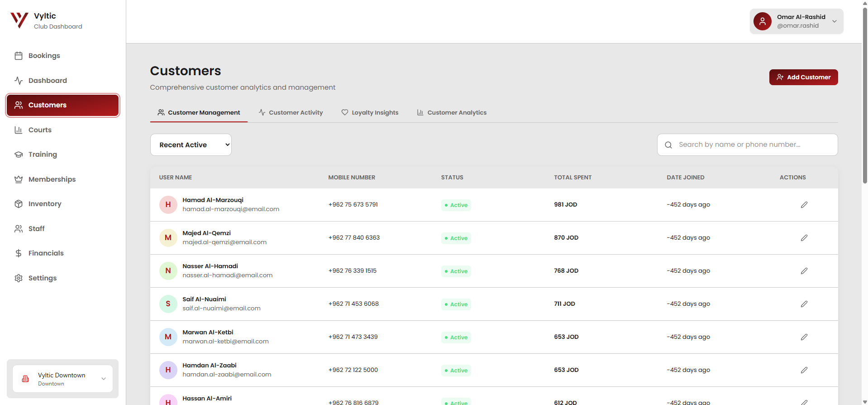
Task: Click Majed Al-Qemzi's avatar circle
Action: (x=168, y=238)
